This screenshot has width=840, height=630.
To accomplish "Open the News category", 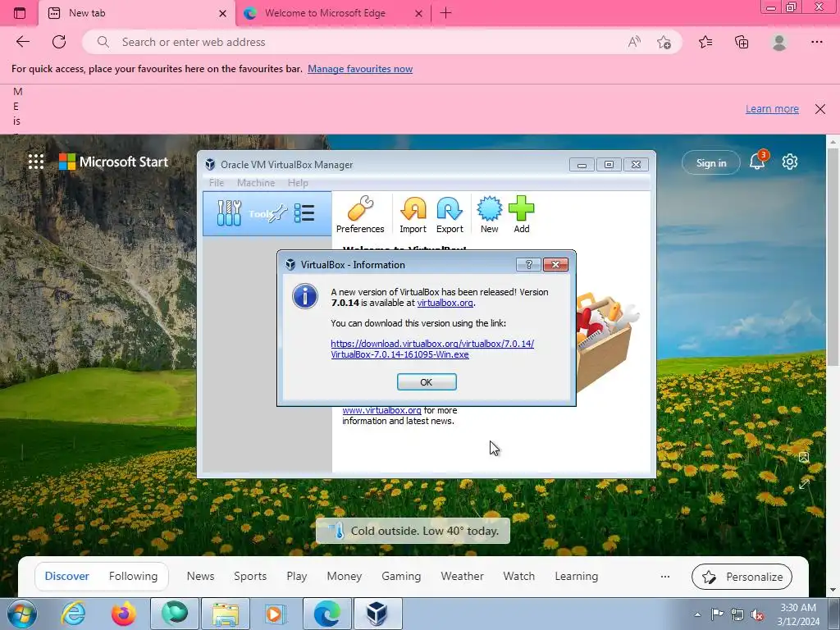I will 200,576.
